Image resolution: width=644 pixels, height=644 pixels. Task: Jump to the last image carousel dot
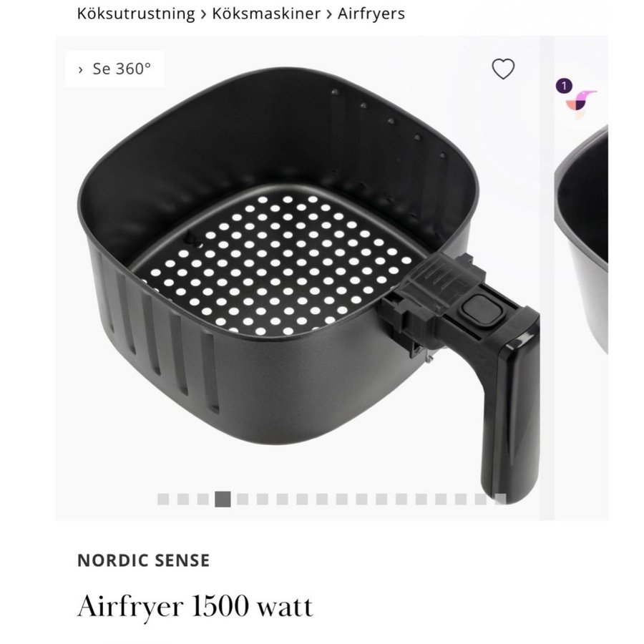click(x=500, y=499)
